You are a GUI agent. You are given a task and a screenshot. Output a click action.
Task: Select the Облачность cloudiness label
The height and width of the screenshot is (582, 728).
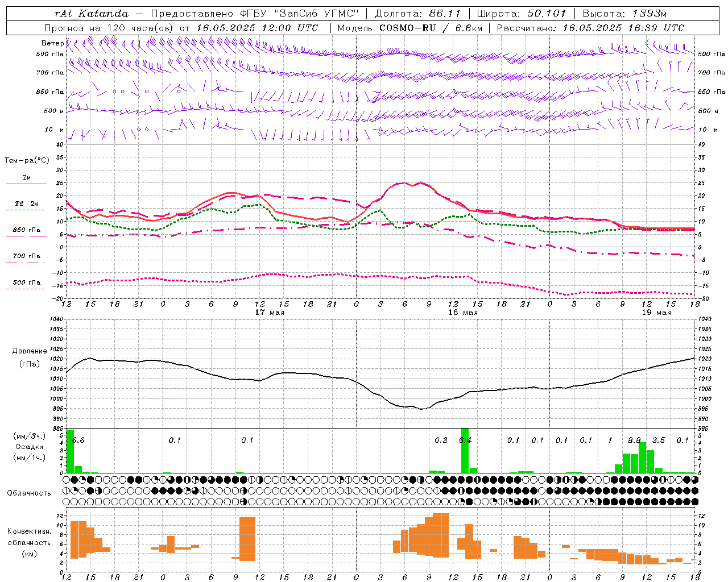click(x=29, y=493)
